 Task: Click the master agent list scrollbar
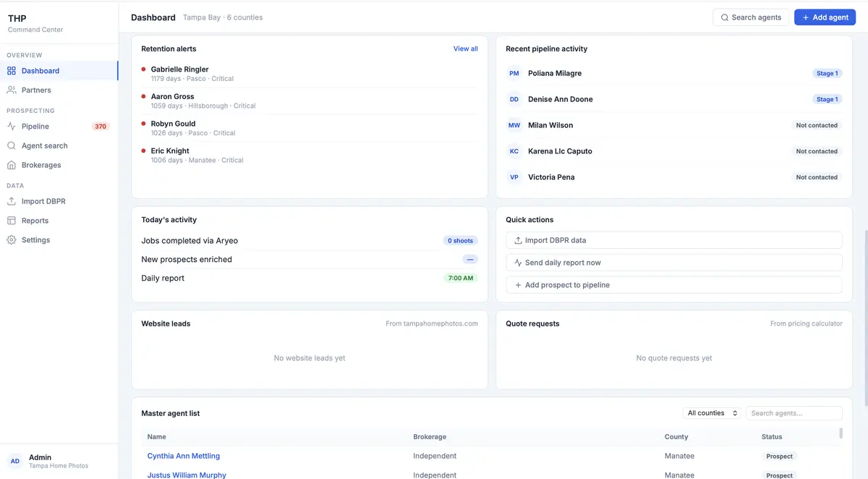tap(841, 433)
